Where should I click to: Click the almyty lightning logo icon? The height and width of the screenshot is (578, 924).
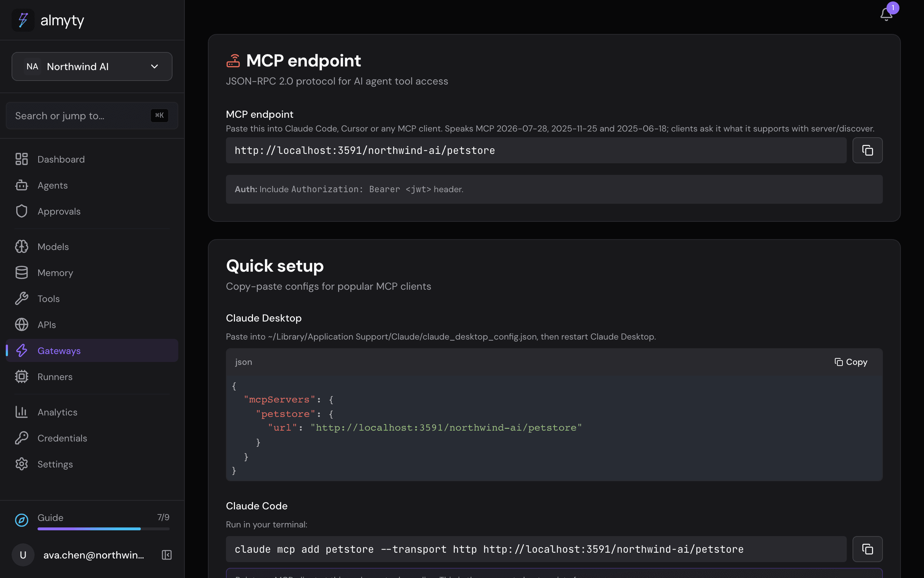tap(23, 20)
